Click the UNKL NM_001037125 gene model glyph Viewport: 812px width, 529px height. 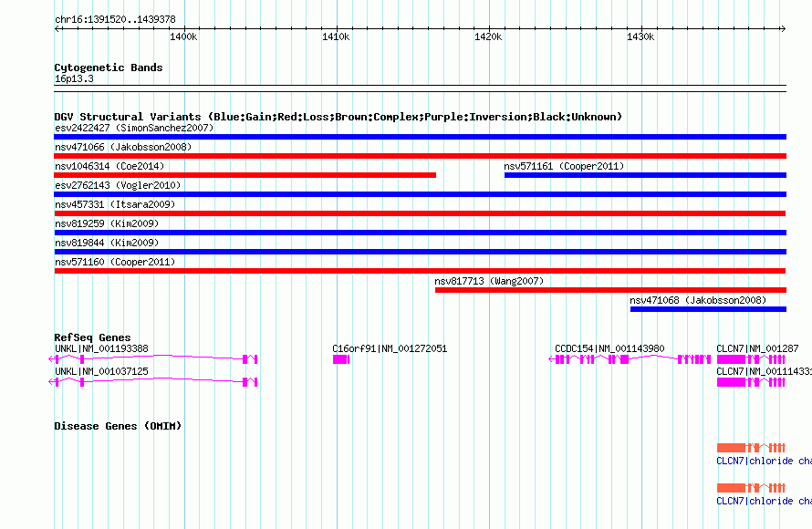pos(152,381)
